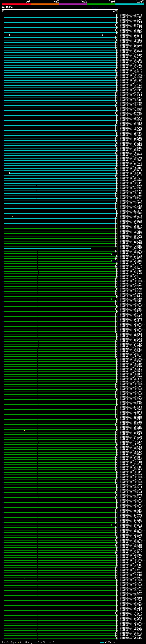Open hit UniRef100_B0C814

pos(131,37)
